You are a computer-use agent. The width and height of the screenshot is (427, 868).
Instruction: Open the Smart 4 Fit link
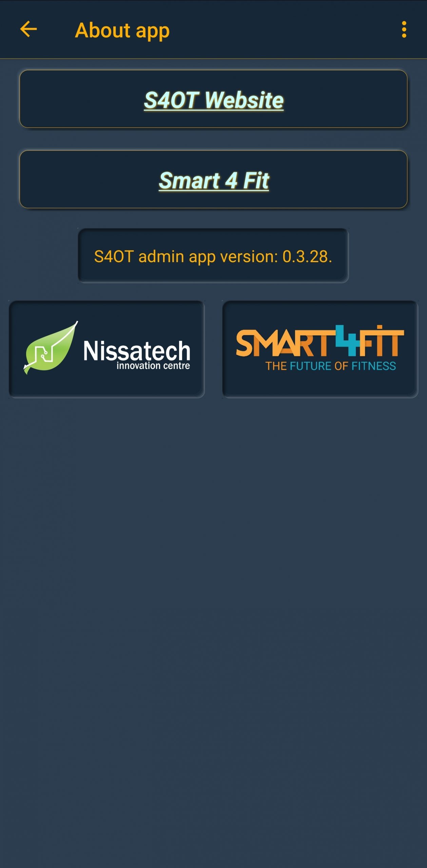(214, 181)
